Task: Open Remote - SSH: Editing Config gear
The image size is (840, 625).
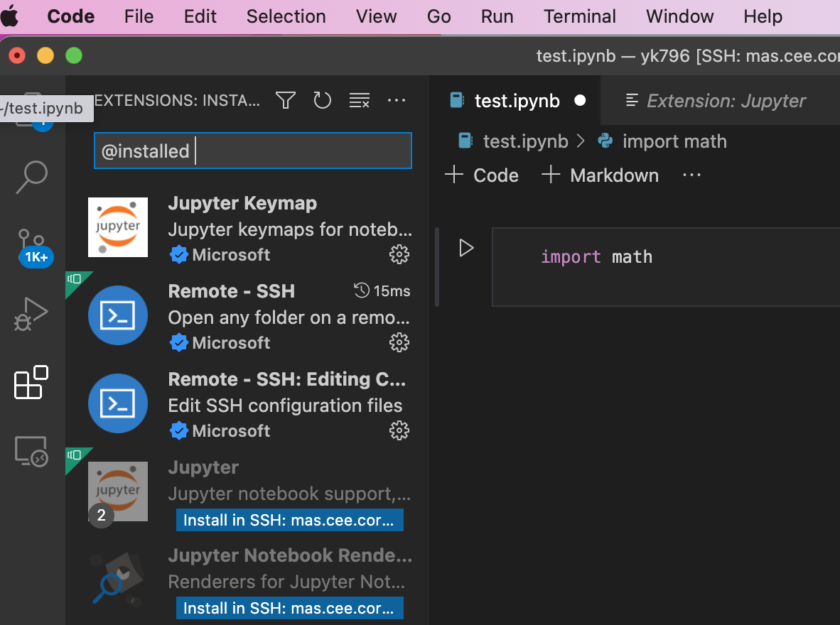Action: point(399,430)
